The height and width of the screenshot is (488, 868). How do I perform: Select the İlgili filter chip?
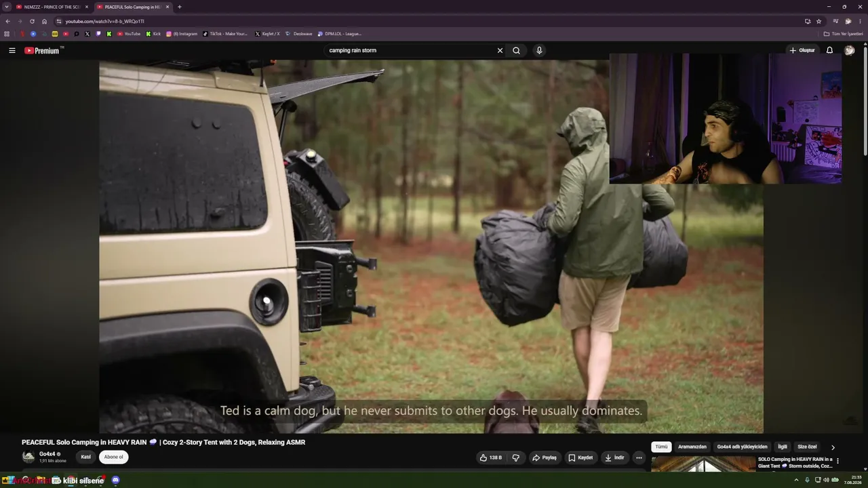783,447
